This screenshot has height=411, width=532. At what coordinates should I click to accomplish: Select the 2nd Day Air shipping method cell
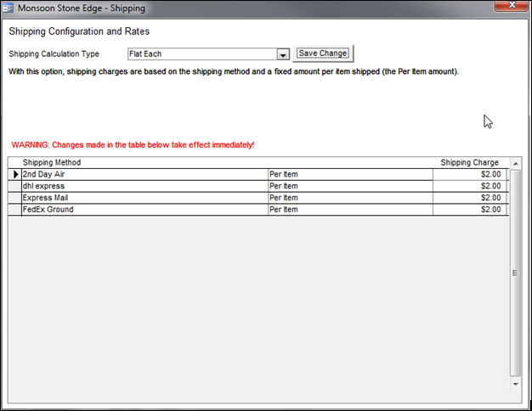click(144, 174)
